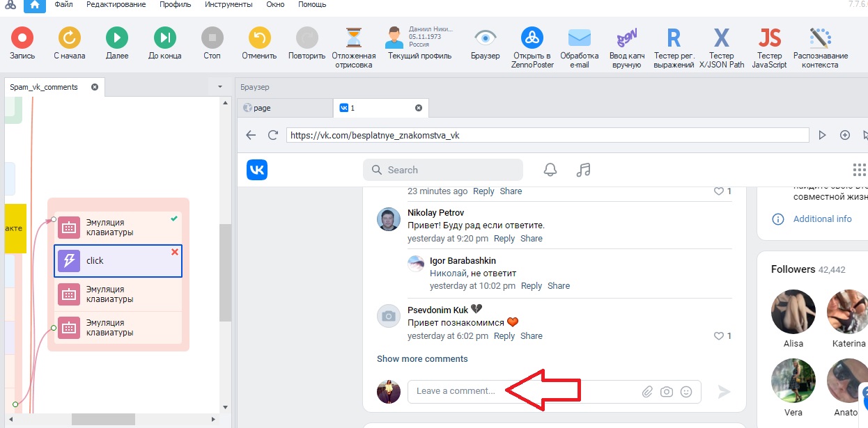Open project in ZennoPoster
Image resolution: width=868 pixels, height=428 pixels.
click(533, 47)
